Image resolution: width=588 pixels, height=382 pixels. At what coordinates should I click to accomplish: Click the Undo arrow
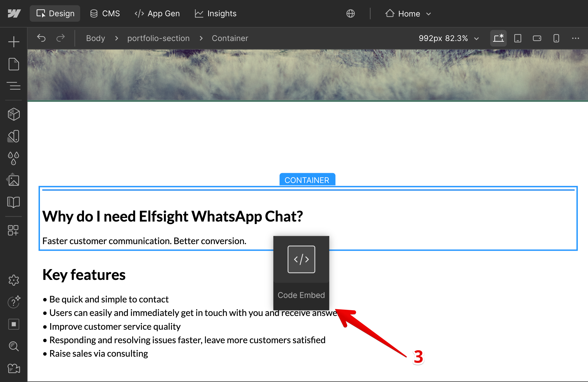[x=41, y=38]
